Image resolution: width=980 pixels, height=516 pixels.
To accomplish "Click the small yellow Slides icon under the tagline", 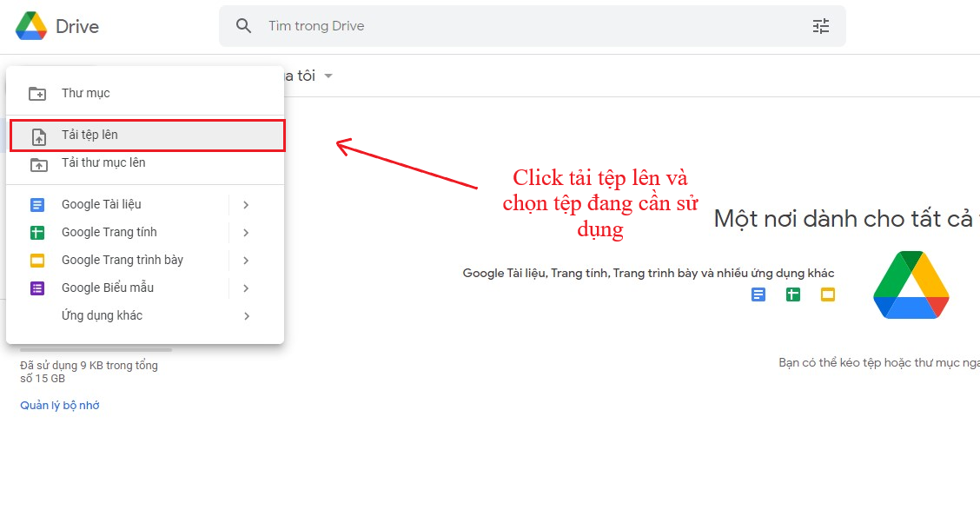I will pos(827,294).
